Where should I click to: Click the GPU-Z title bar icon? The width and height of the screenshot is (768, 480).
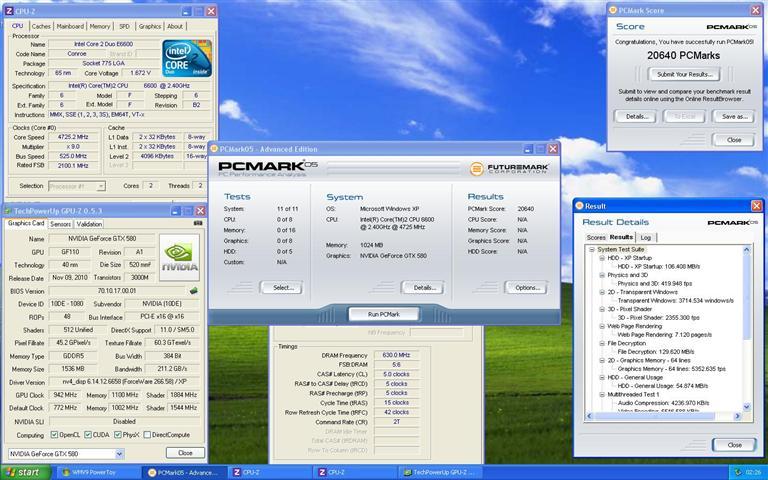(x=8, y=211)
